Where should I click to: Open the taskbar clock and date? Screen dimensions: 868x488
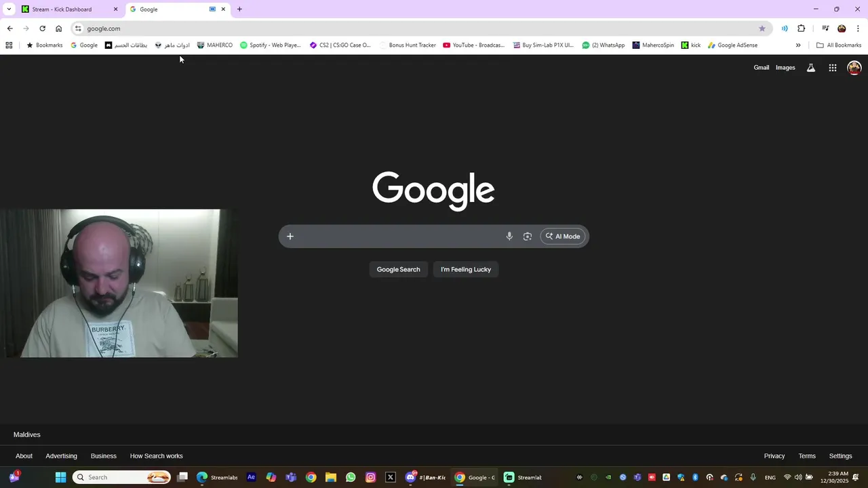coord(834,477)
